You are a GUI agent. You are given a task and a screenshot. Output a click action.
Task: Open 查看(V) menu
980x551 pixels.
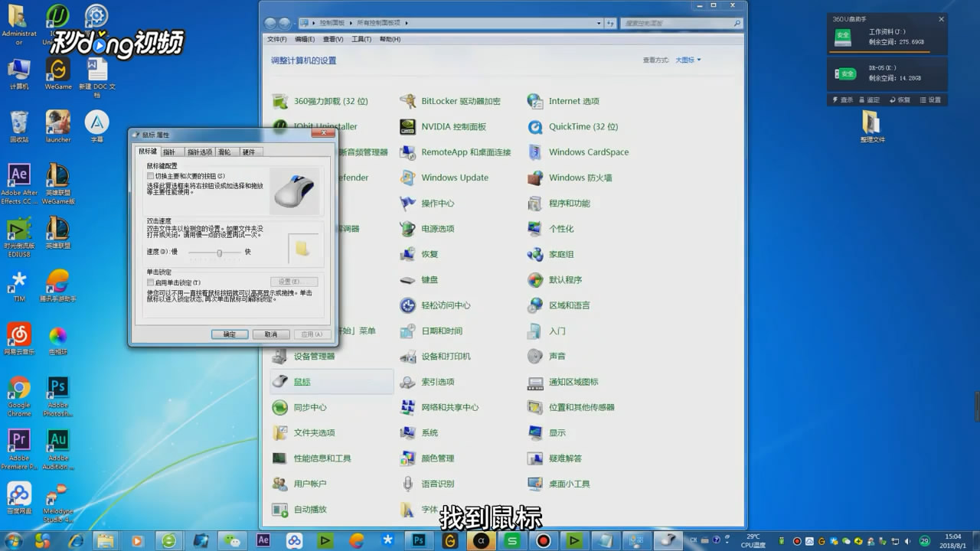(x=333, y=39)
